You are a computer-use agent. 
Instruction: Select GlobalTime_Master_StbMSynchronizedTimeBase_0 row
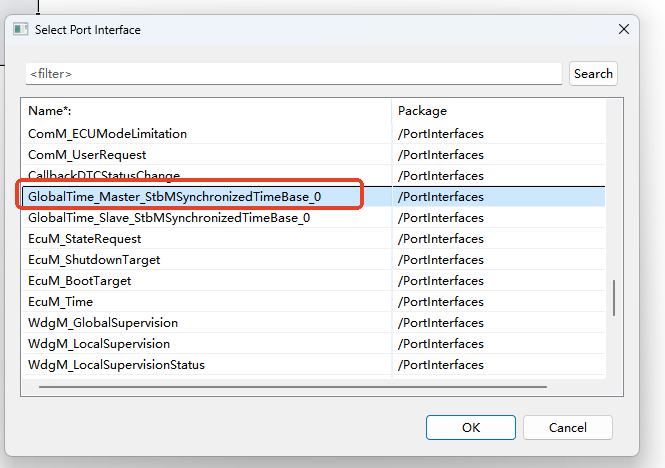(175, 197)
